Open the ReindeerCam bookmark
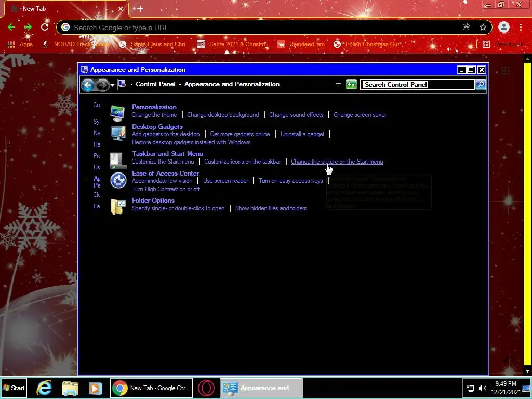The height and width of the screenshot is (399, 532). (x=301, y=44)
